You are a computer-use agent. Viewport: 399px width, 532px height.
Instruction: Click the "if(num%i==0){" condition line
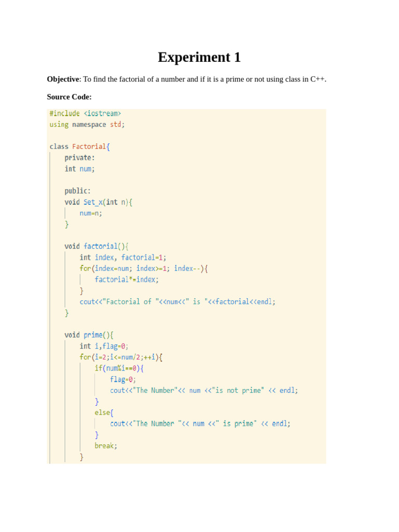pyautogui.click(x=119, y=368)
